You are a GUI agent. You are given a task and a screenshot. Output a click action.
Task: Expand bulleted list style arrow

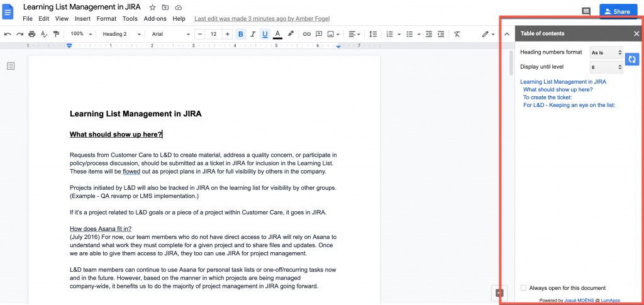click(x=419, y=35)
